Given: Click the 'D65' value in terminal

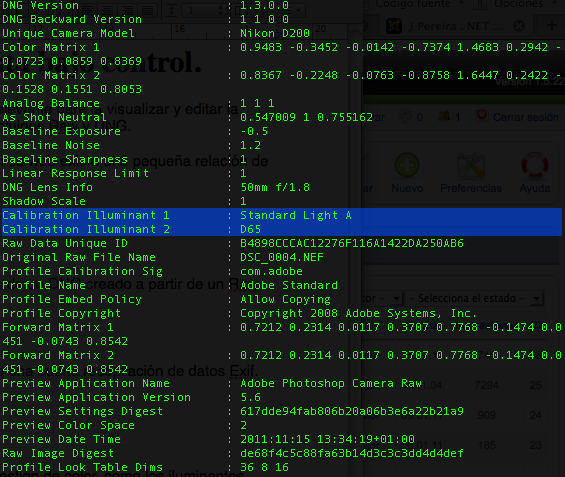Looking at the screenshot, I should click(250, 229).
